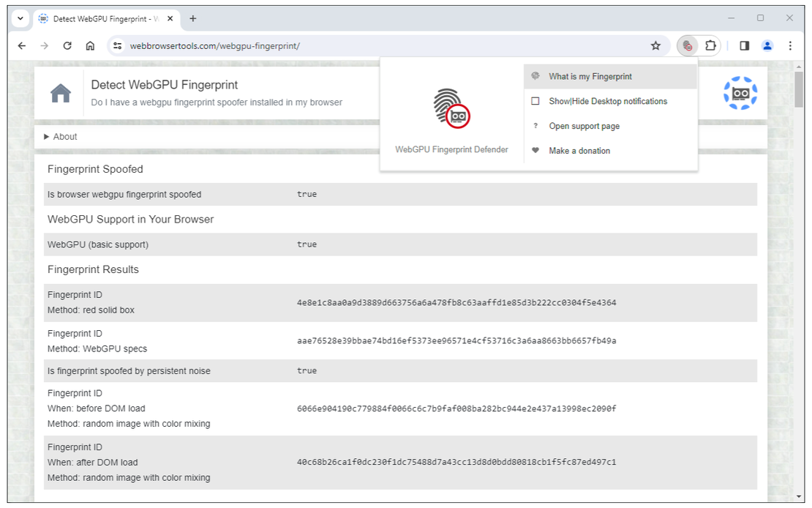Select "What is my Fingerprint" menu entry
This screenshot has width=812, height=508.
(590, 76)
